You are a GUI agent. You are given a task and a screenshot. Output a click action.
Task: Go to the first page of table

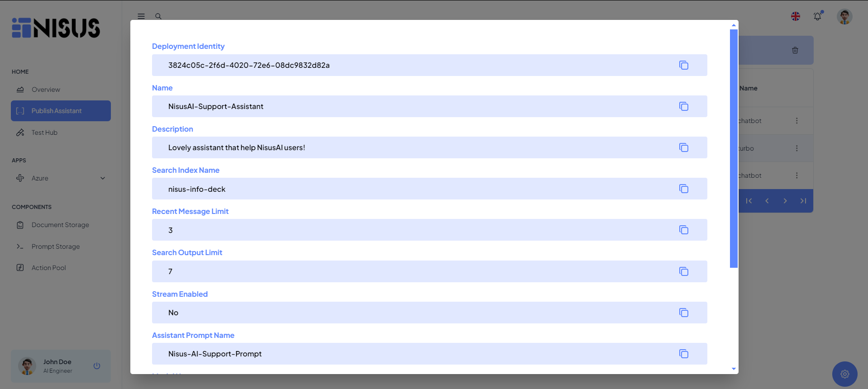click(x=749, y=201)
